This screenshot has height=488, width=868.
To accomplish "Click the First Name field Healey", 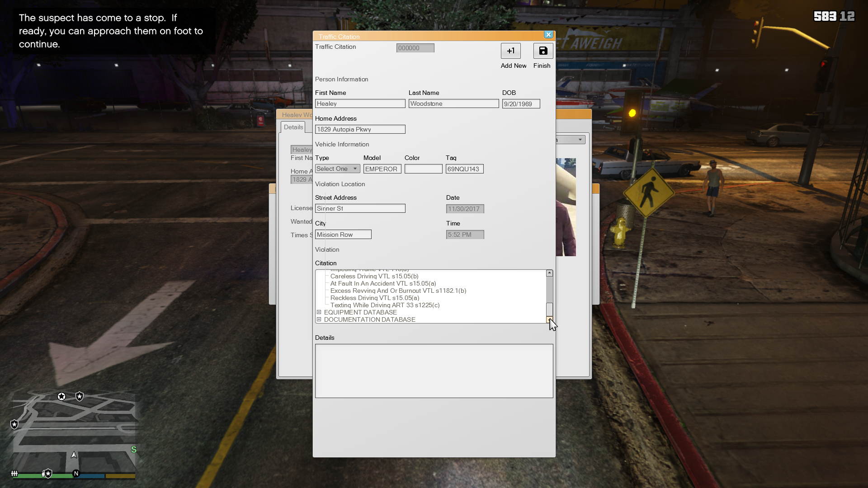I will 360,104.
